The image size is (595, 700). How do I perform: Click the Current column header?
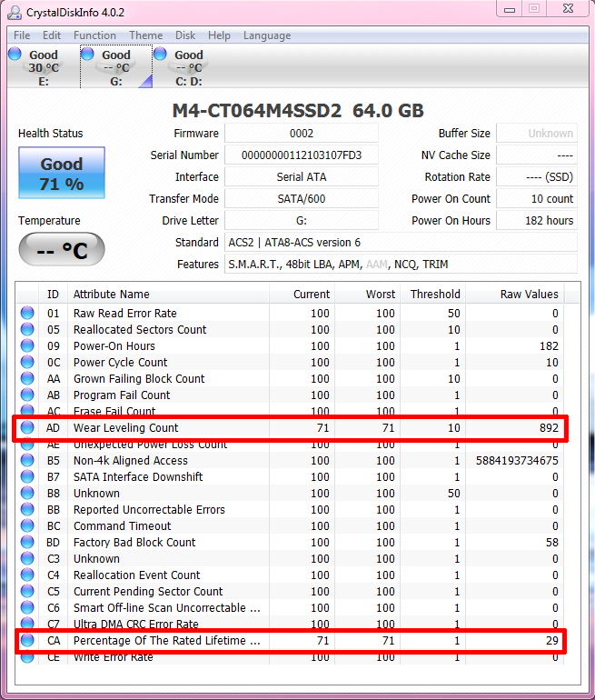pyautogui.click(x=302, y=295)
